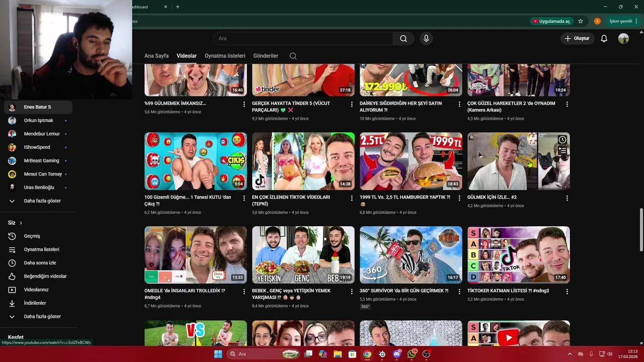
Task: Open options menu for 100 Gizemli Düğme video
Action: tap(244, 198)
